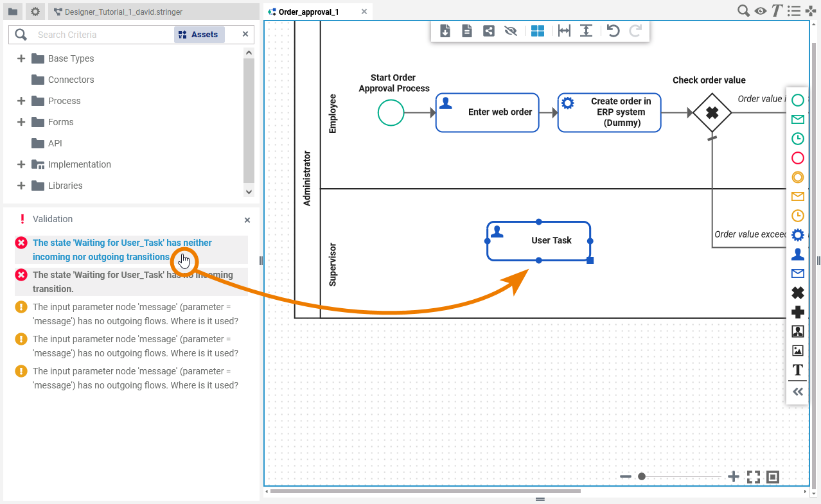Pick the exclusive gateway X palette icon

click(x=797, y=293)
